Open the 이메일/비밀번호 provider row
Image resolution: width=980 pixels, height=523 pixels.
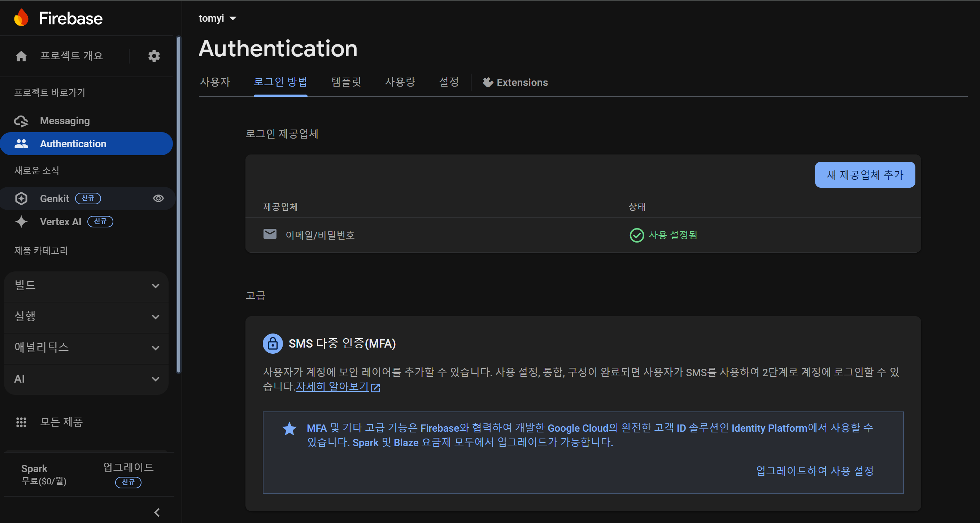click(x=320, y=235)
